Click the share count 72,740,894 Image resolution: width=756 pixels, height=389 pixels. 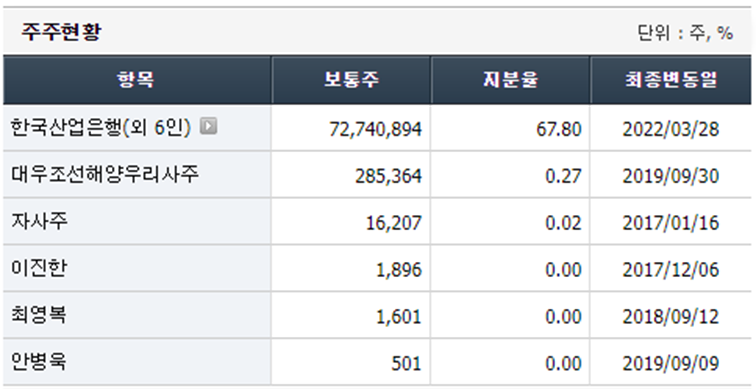pyautogui.click(x=376, y=129)
